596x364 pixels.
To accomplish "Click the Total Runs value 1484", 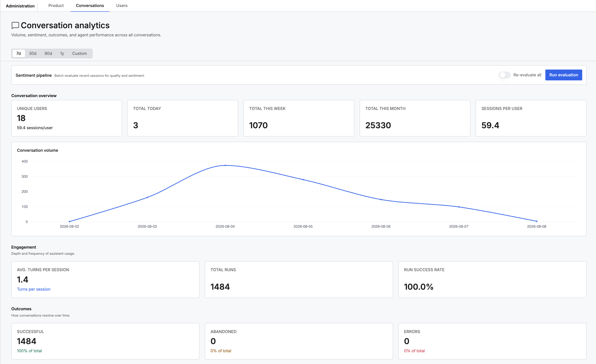I will [220, 287].
